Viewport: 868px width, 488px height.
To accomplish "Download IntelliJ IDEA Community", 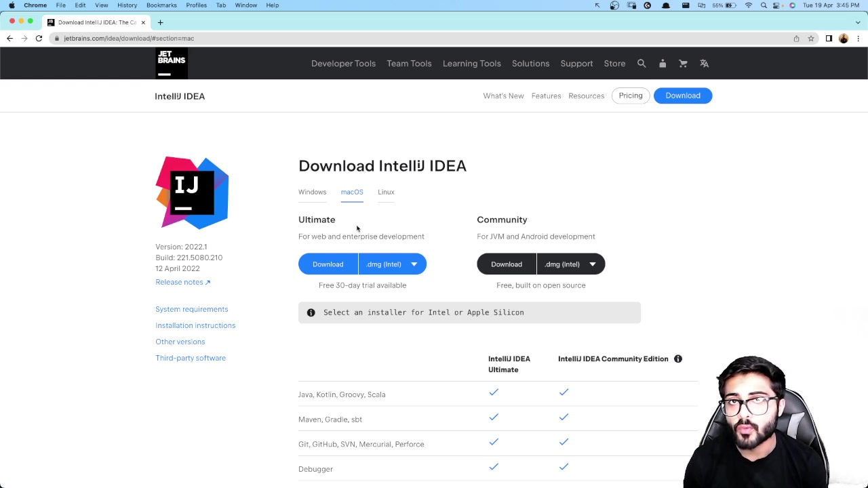I will 507,264.
